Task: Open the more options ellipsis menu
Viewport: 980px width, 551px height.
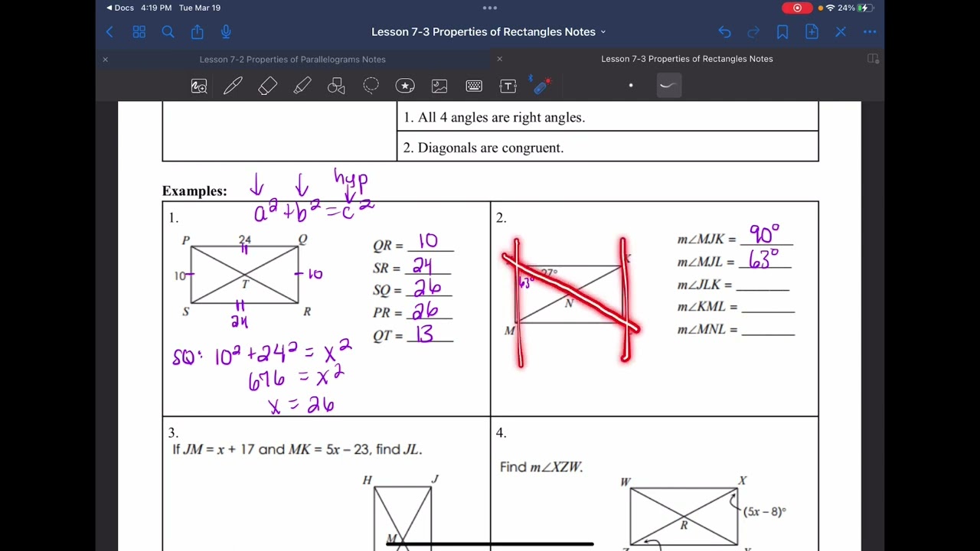Action: pos(870,32)
